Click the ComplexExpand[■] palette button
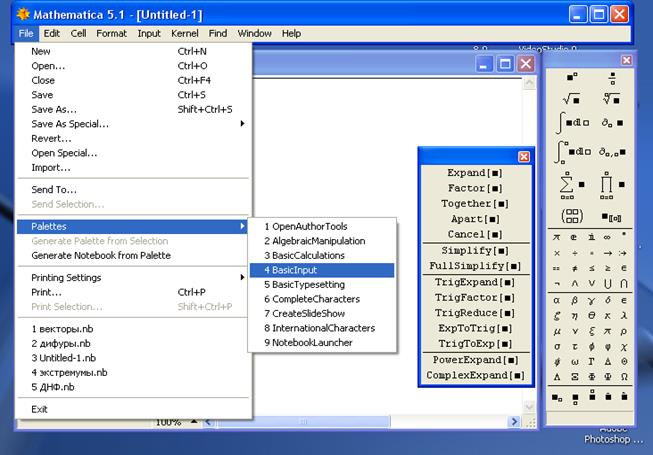The width and height of the screenshot is (653, 455). [476, 375]
